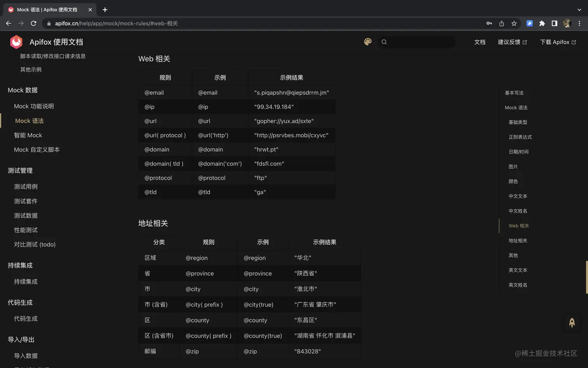
Task: Click the blue extension icon in the toolbar
Action: 529,23
